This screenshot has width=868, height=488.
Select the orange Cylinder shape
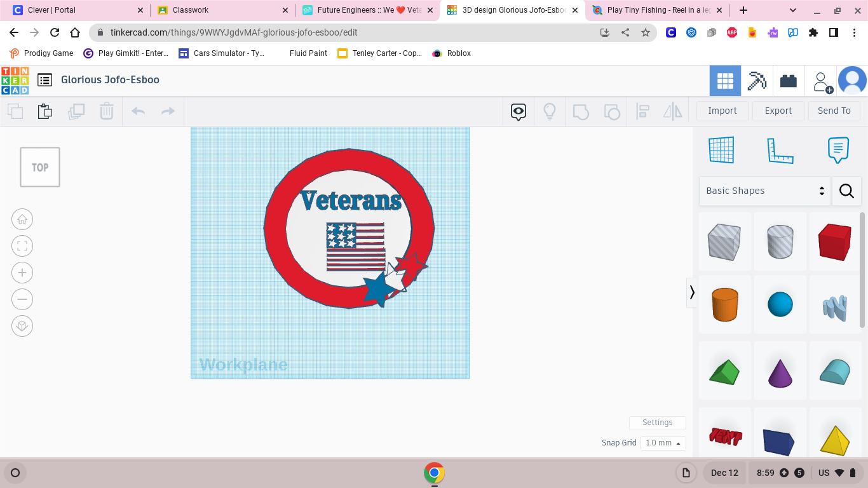[x=724, y=304]
